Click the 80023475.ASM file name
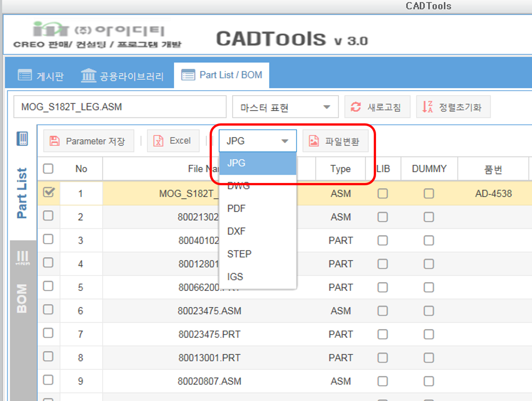This screenshot has height=401, width=532. click(x=209, y=311)
